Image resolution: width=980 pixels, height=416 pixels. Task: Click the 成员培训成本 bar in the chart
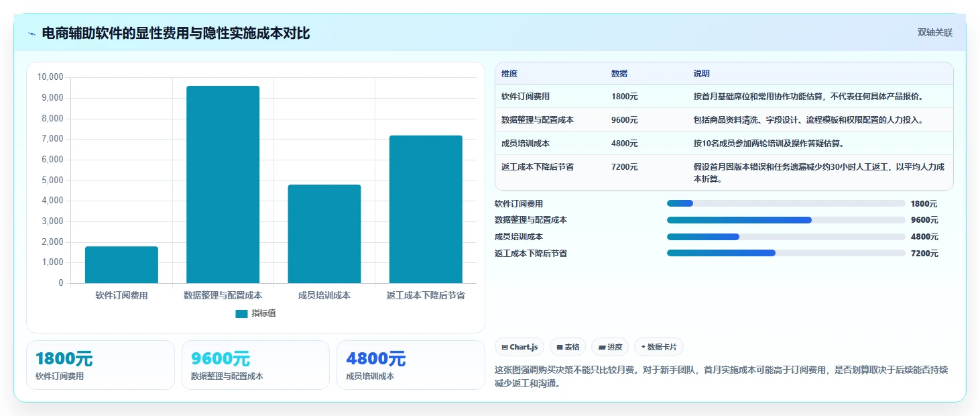[324, 234]
